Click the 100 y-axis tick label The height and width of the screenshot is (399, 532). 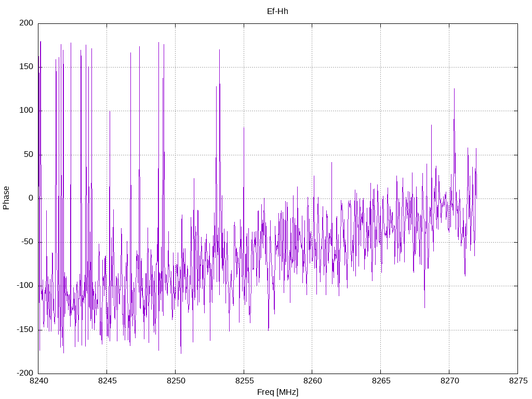coord(26,111)
